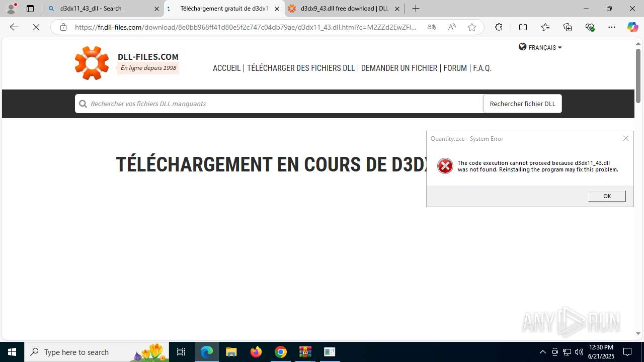Close the Quantity.exe System Error dialog
Image resolution: width=644 pixels, height=362 pixels.
[x=626, y=138]
